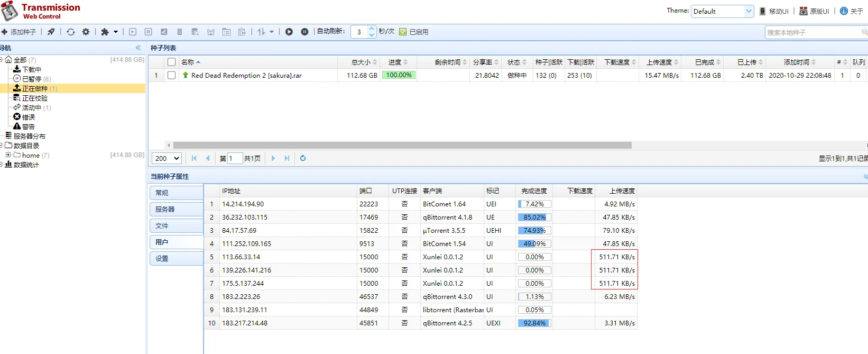
Task: Click peer progress bar showing 85.02%
Action: tap(534, 217)
